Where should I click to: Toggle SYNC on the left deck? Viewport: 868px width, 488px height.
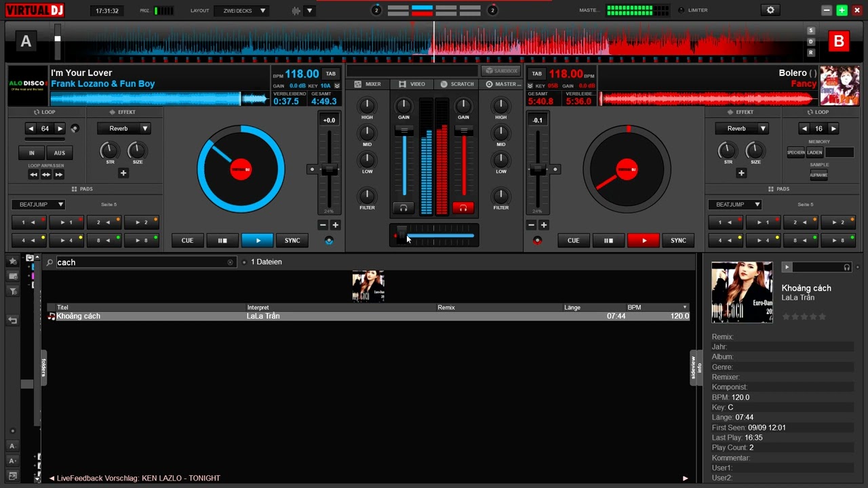click(x=292, y=241)
